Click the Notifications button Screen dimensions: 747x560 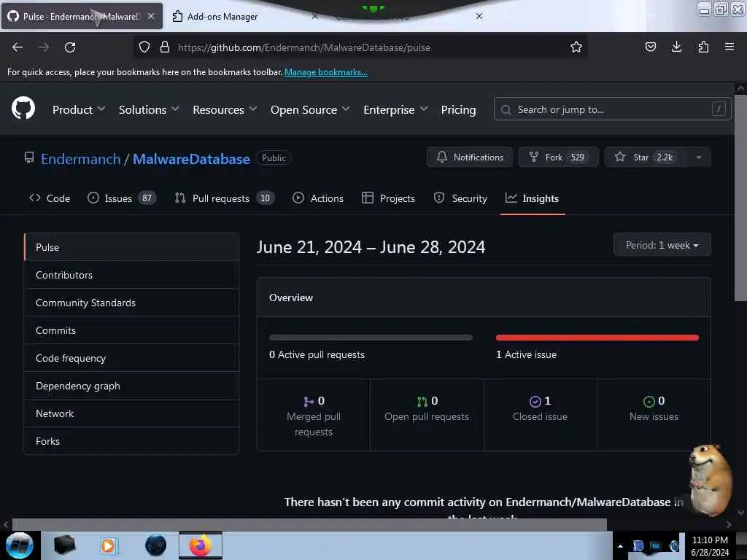(469, 157)
